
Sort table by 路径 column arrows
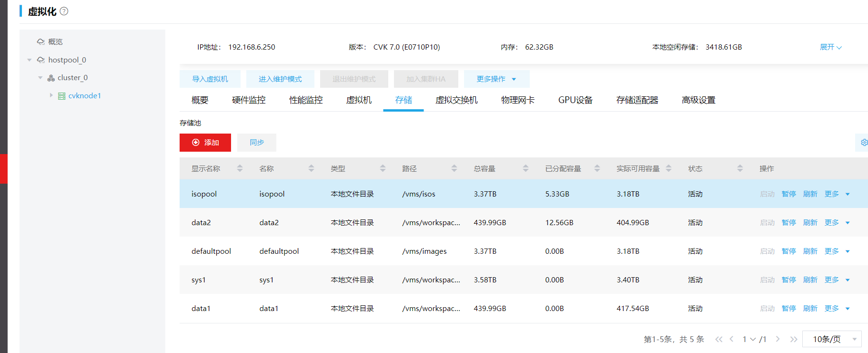click(454, 168)
